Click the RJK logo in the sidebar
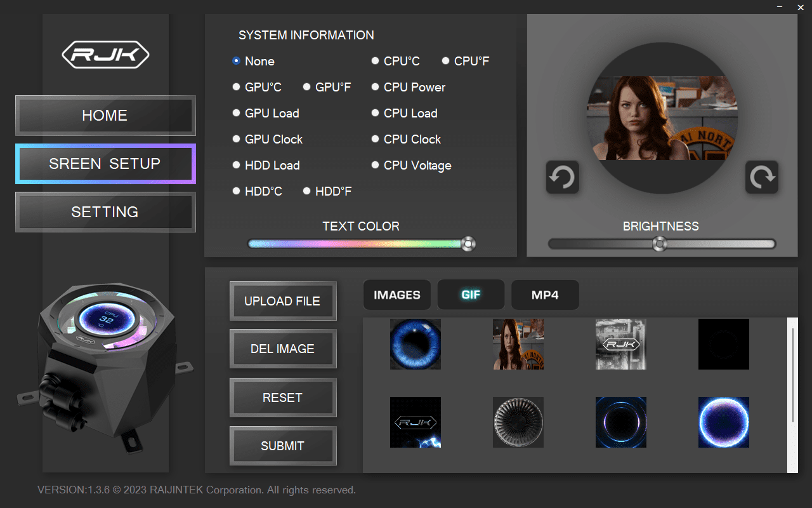Viewport: 812px width, 508px height. 105,55
